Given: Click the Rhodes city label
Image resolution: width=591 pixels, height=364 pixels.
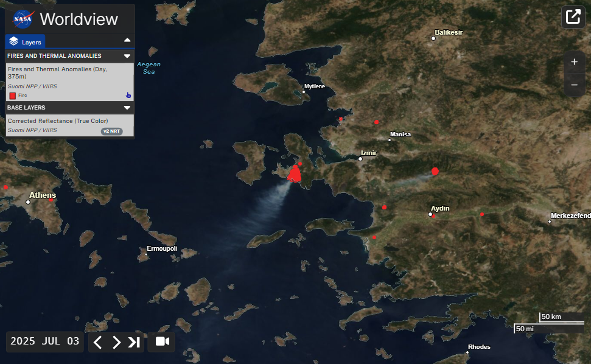Looking at the screenshot, I should (479, 347).
